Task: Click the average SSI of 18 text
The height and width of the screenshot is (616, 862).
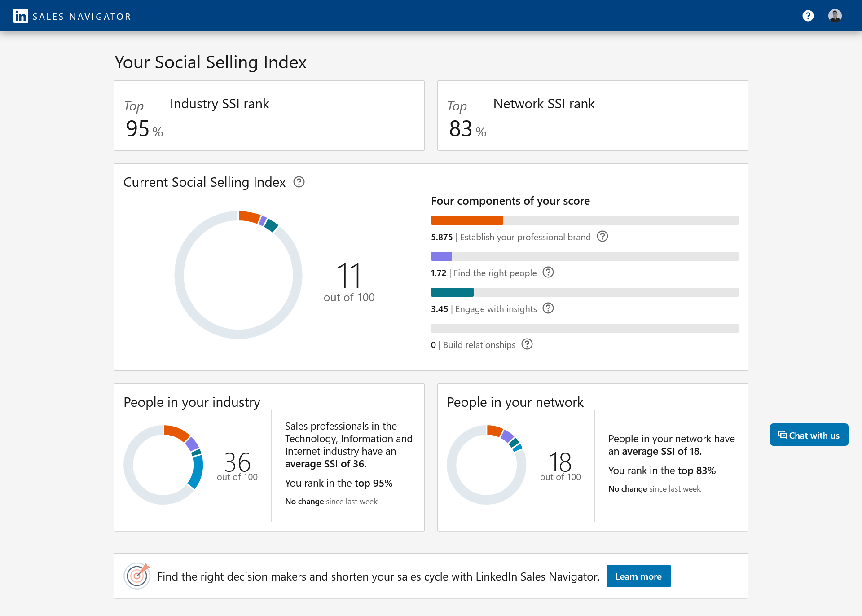Action: pyautogui.click(x=661, y=451)
